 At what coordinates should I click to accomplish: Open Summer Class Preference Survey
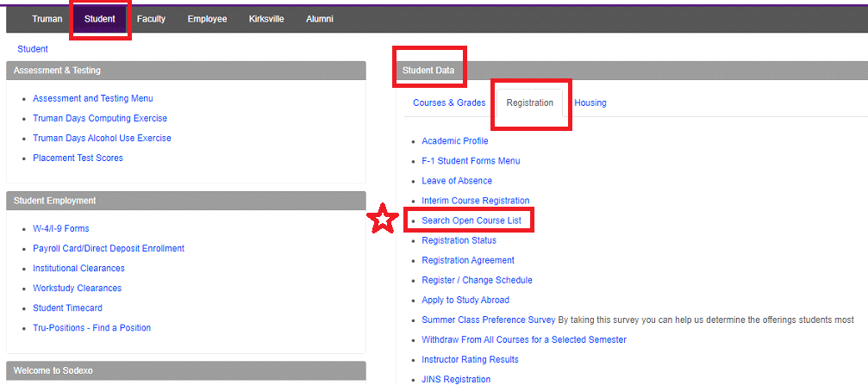click(488, 320)
